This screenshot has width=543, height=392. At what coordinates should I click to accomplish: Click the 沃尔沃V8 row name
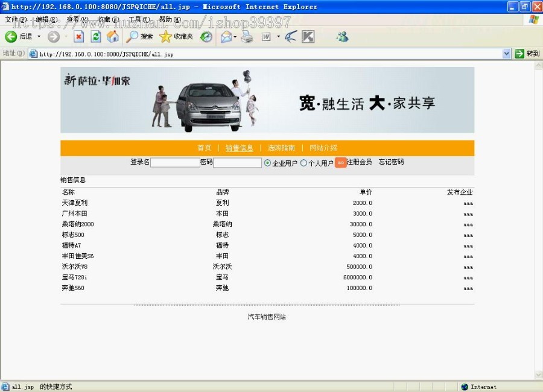tap(75, 267)
